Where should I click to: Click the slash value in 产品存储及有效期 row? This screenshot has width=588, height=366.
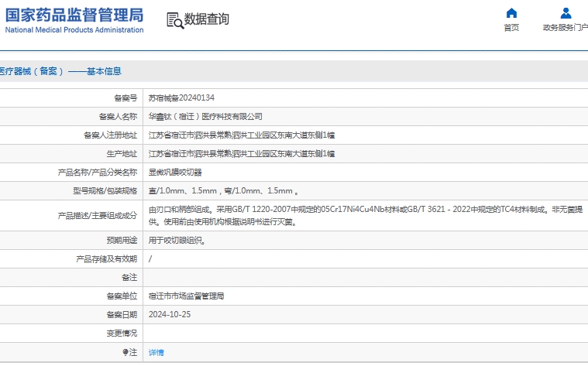tap(150, 259)
